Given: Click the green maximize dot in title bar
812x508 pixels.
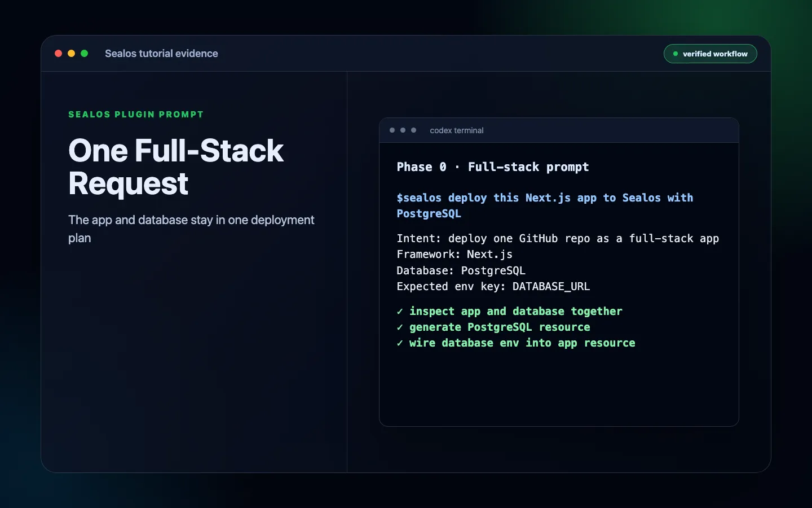Looking at the screenshot, I should tap(85, 54).
